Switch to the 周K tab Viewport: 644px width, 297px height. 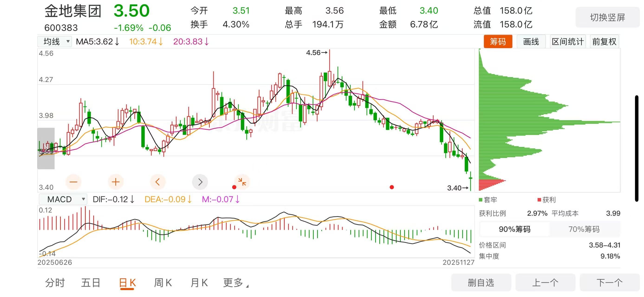click(163, 283)
